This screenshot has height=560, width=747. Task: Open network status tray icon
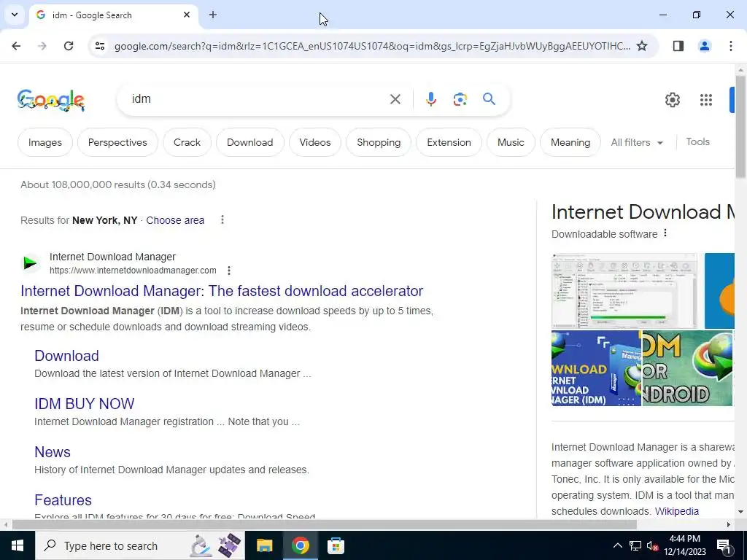[635, 545]
